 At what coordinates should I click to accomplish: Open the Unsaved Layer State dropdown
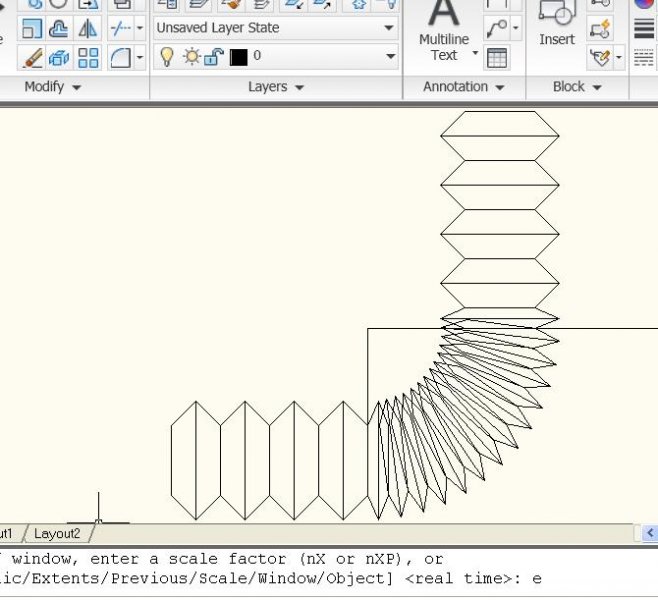pos(276,28)
